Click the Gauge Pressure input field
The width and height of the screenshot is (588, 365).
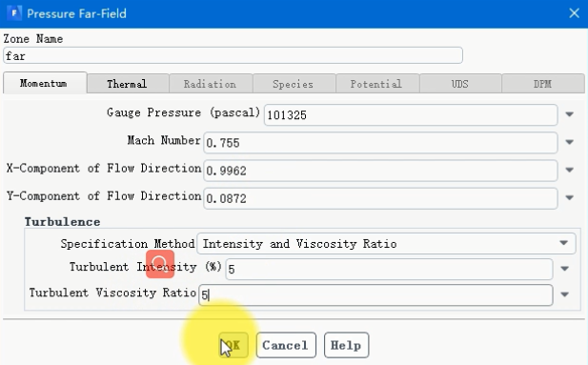tap(411, 114)
